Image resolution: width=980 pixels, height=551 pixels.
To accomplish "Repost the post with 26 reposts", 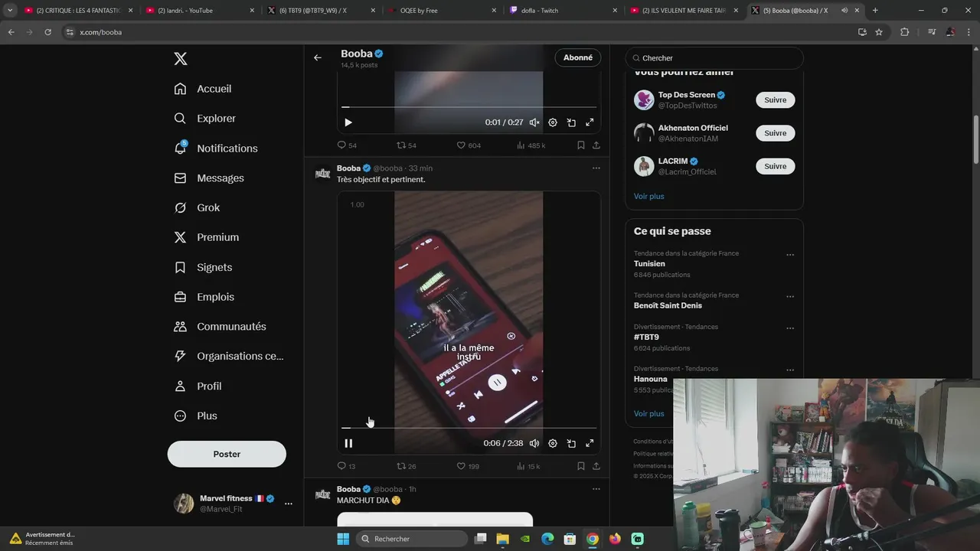I will tap(407, 466).
